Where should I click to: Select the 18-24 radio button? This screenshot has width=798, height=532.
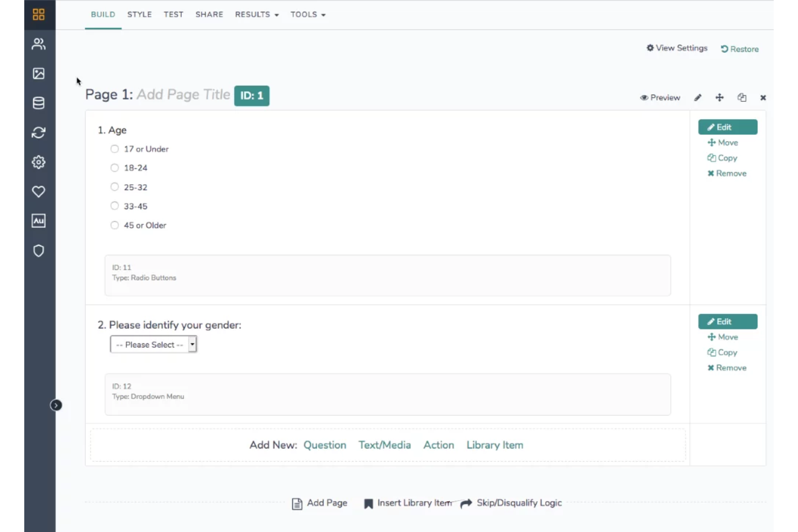[x=114, y=168]
